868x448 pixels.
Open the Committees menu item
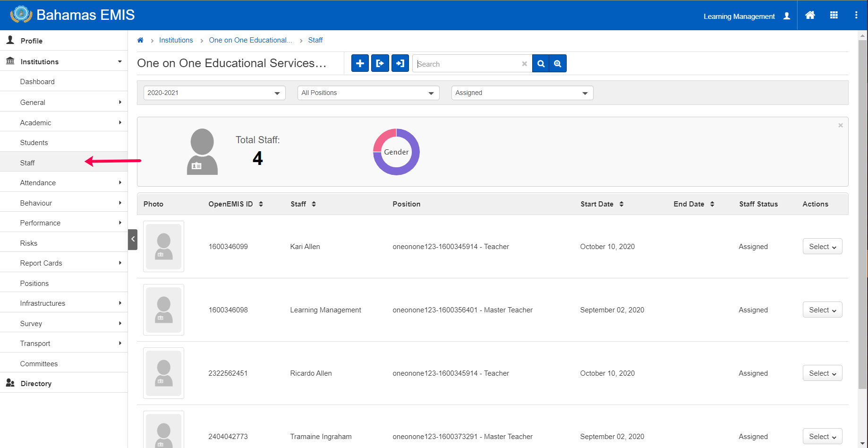[x=64, y=363]
